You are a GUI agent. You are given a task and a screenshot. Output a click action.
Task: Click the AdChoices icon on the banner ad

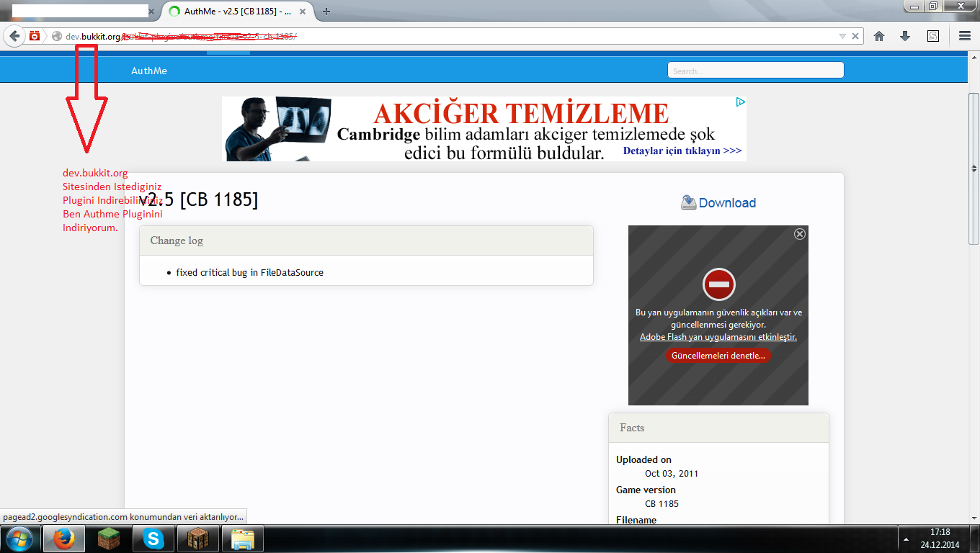click(740, 102)
